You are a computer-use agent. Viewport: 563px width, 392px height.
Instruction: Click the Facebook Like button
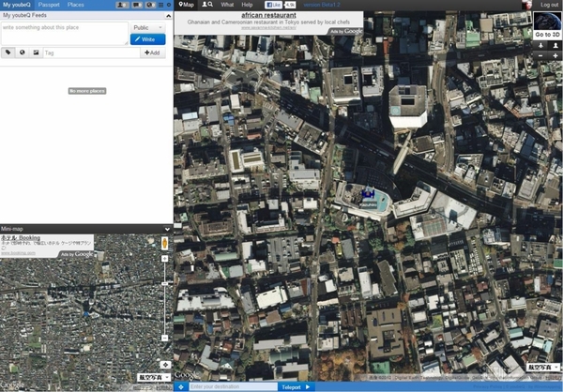click(273, 5)
